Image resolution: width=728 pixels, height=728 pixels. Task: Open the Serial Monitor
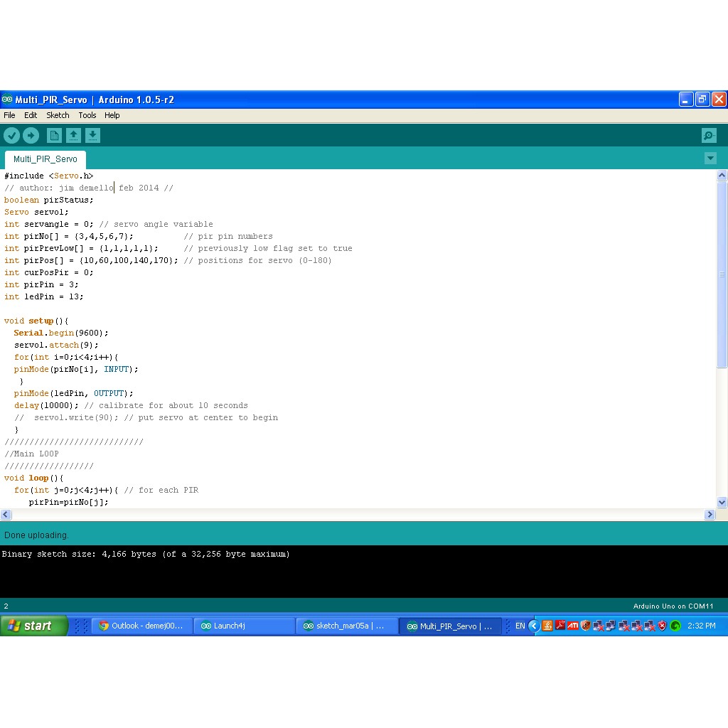pyautogui.click(x=709, y=136)
